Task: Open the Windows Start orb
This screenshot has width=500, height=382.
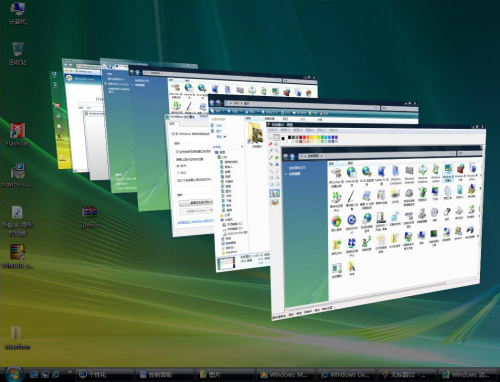Action: [x=14, y=374]
